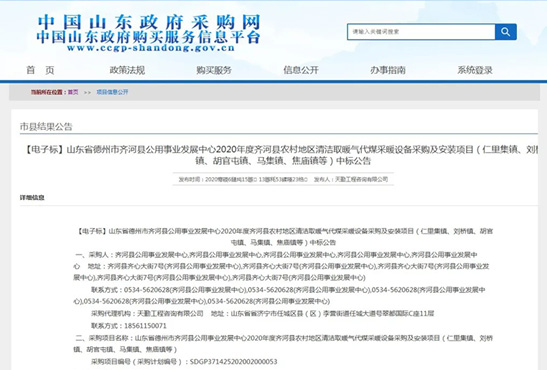Select project number SDGP371425202002000053
This screenshot has width=547, height=370.
point(233,362)
